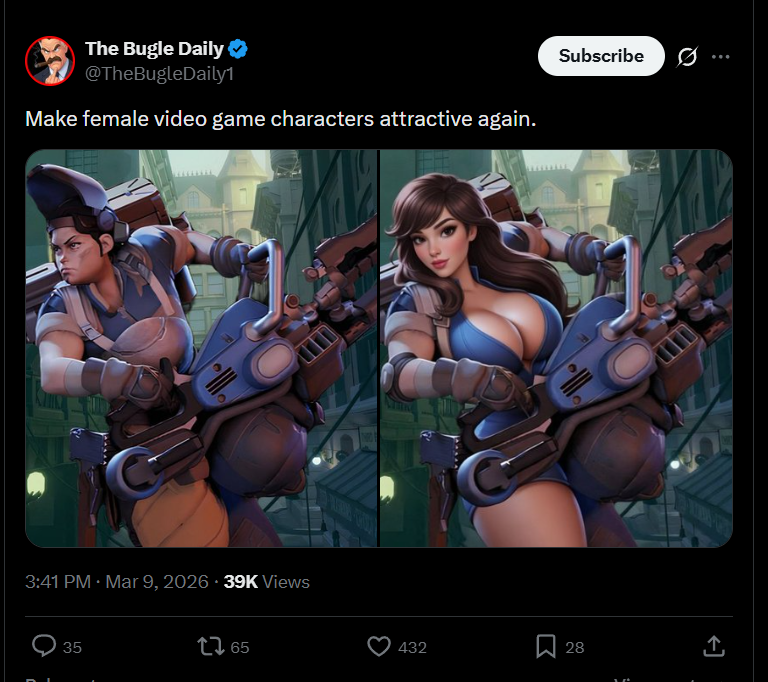Image resolution: width=768 pixels, height=682 pixels.
Task: Click the blue verified checkmark badge
Action: (x=238, y=49)
